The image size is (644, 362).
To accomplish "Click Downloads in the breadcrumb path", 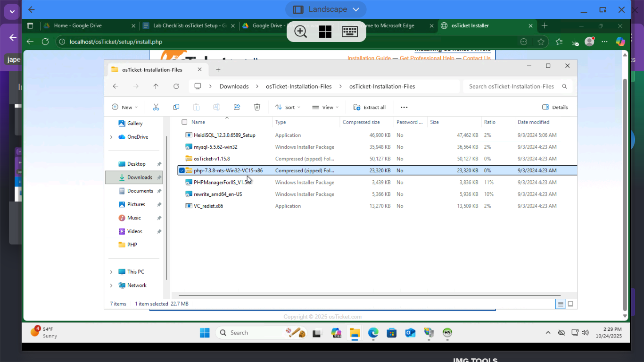I will pos(234,86).
